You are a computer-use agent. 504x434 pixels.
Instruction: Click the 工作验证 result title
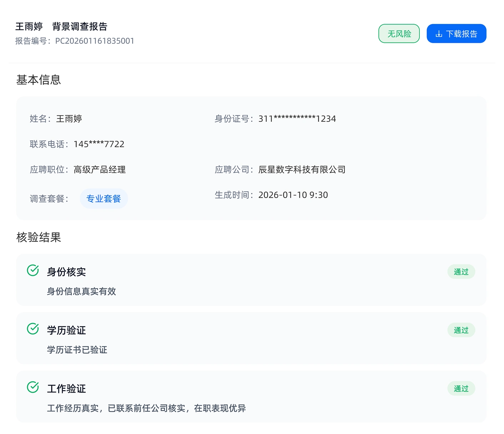(66, 389)
